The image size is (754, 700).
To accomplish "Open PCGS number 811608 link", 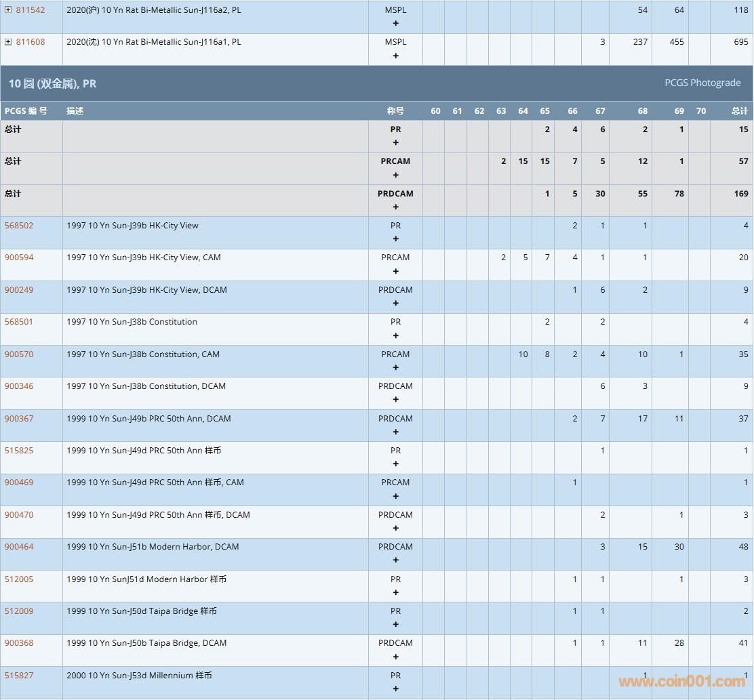I will coord(31,42).
